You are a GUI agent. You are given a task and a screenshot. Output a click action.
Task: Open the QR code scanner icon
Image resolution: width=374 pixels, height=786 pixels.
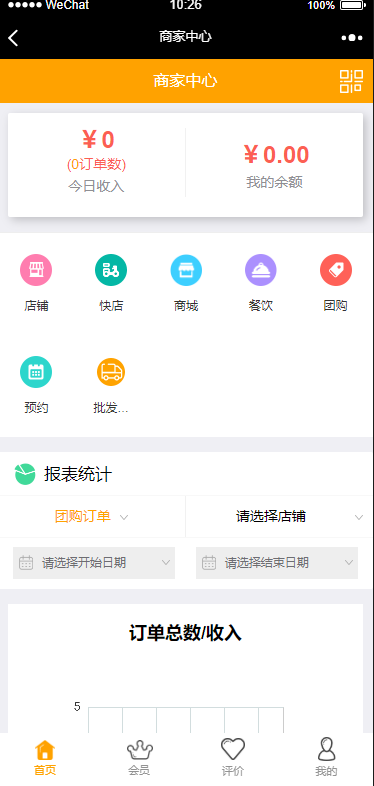tap(351, 81)
